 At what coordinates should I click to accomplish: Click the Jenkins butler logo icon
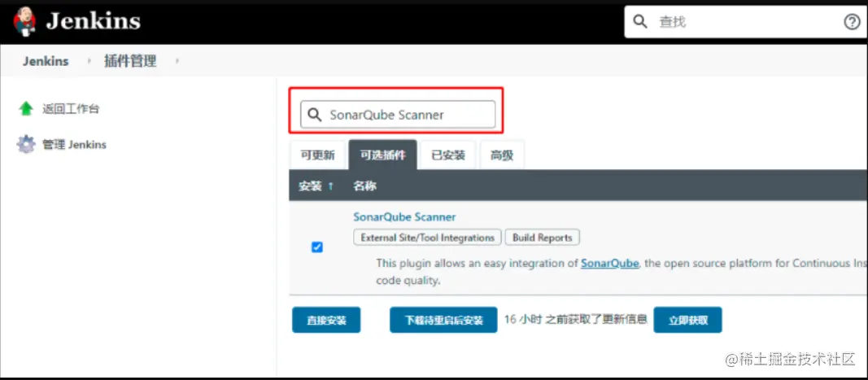pyautogui.click(x=24, y=22)
